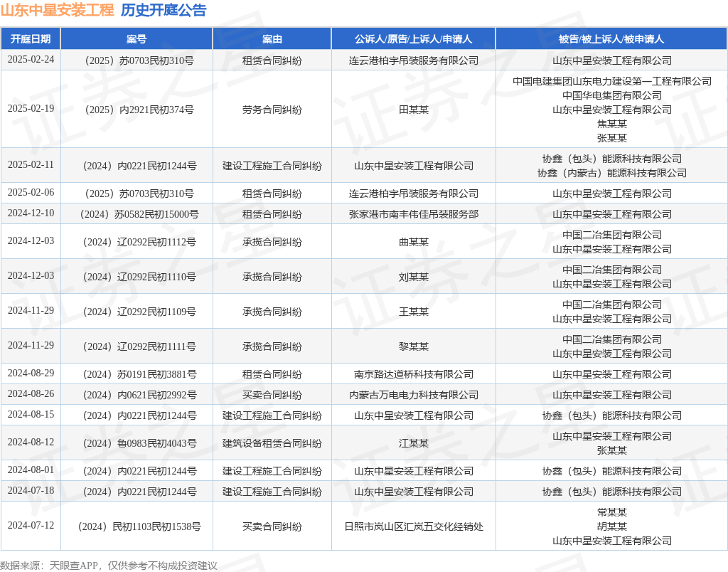This screenshot has width=728, height=572.
Task: Select the 2024-08-12 date cell
Action: [31, 443]
